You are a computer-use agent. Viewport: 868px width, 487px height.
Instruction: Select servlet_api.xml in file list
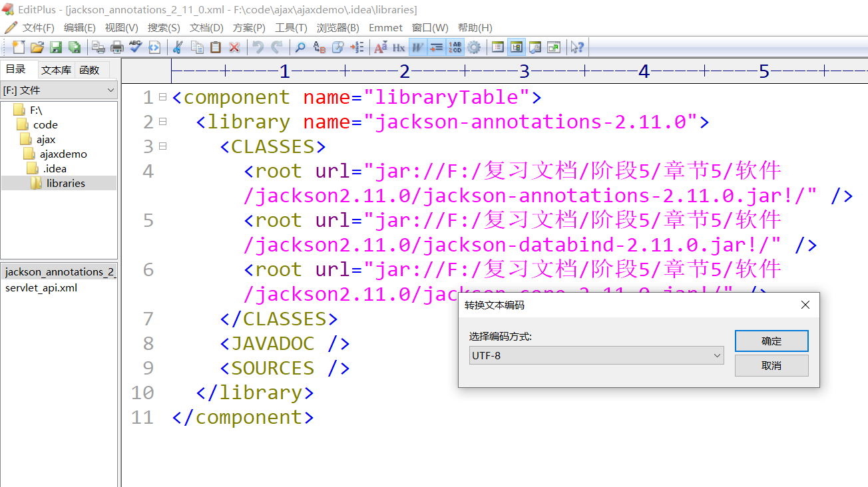pos(41,287)
